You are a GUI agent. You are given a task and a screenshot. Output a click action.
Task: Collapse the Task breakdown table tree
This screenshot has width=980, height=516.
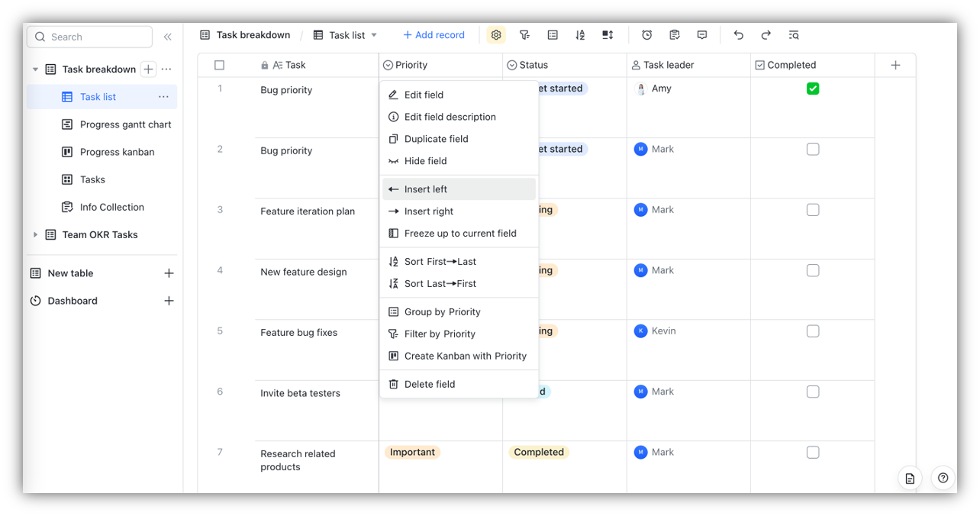click(x=35, y=69)
